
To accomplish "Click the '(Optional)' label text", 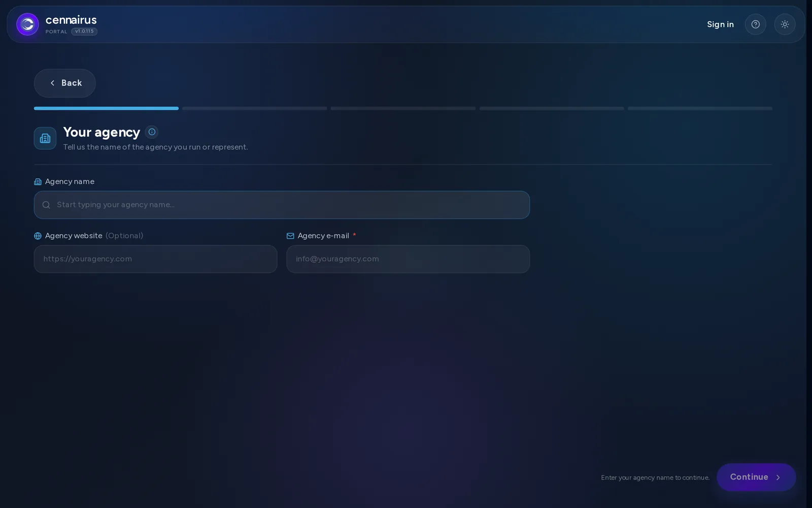I will pos(124,236).
